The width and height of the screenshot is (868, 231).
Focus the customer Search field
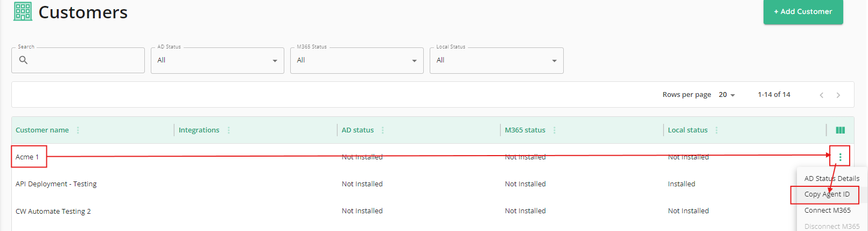click(78, 60)
